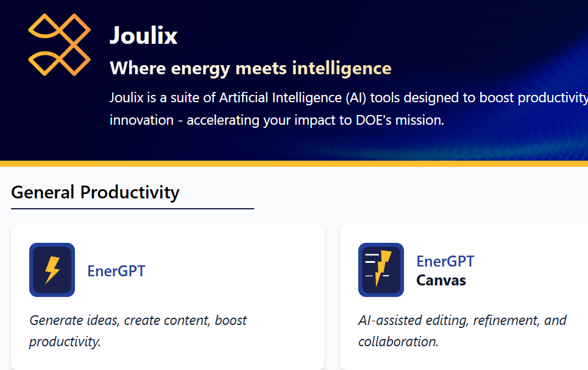The width and height of the screenshot is (588, 370).
Task: Select the General Productivity section heading
Action: click(x=95, y=192)
